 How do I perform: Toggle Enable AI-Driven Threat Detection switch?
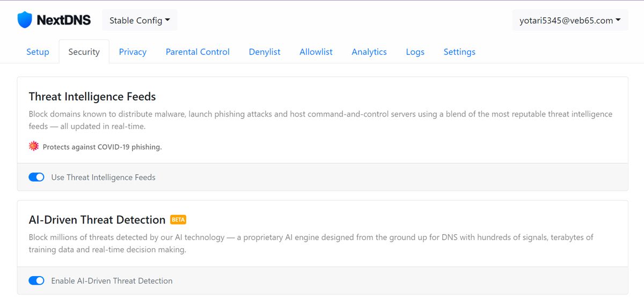[36, 280]
